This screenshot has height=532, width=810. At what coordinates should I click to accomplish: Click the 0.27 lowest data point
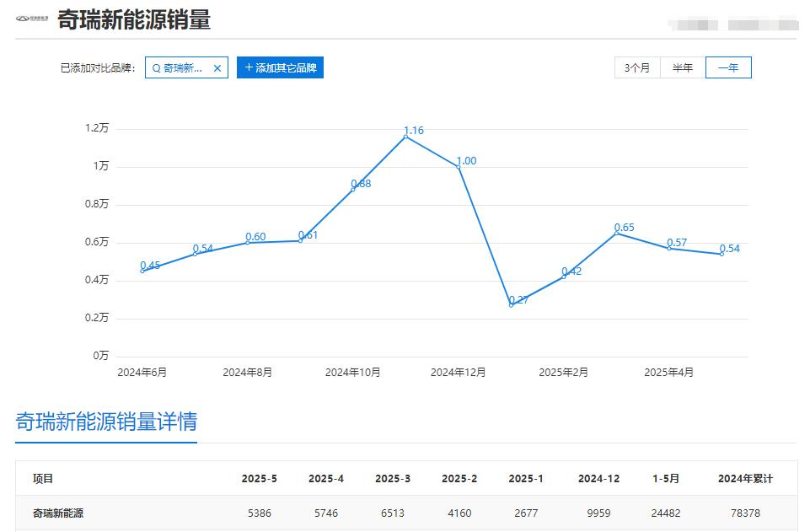(x=512, y=305)
